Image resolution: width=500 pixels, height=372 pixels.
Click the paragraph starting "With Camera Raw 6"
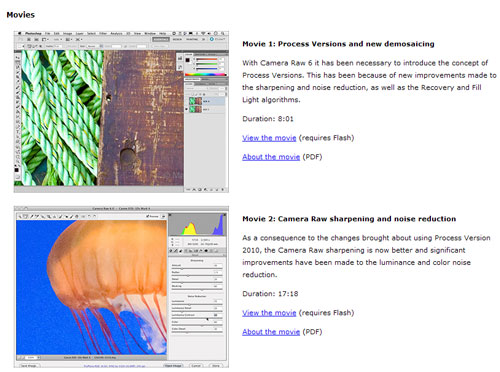pyautogui.click(x=369, y=81)
